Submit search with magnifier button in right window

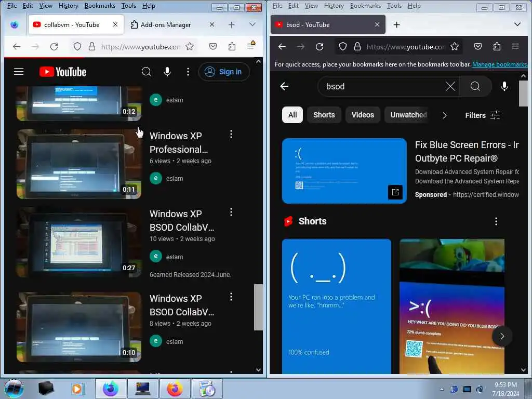point(475,86)
